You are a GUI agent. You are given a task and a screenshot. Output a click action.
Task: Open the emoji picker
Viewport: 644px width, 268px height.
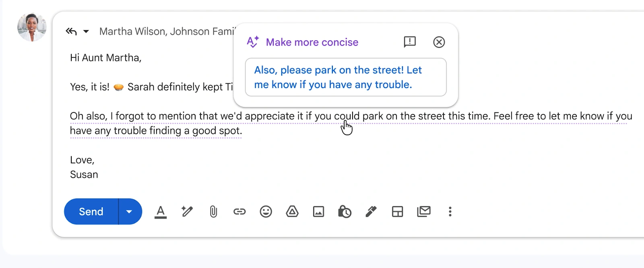coord(266,212)
